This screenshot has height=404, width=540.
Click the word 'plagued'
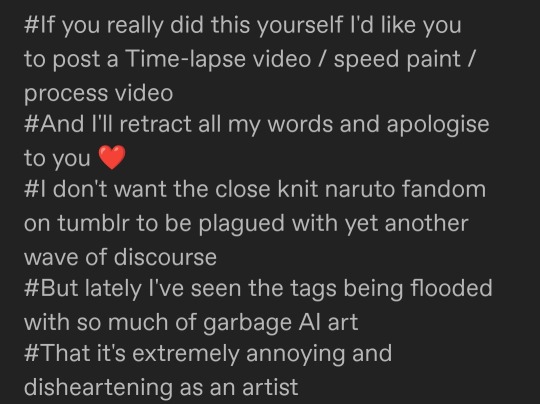[x=241, y=224]
